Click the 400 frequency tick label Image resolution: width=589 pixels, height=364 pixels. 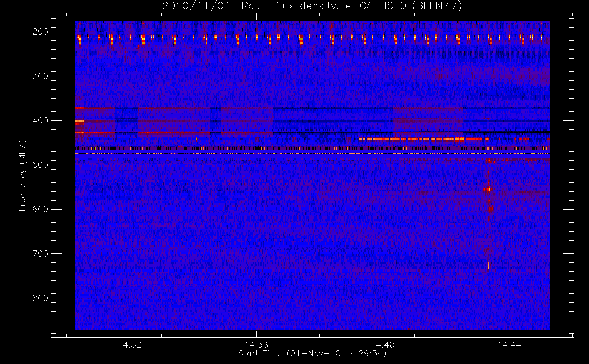(40, 120)
